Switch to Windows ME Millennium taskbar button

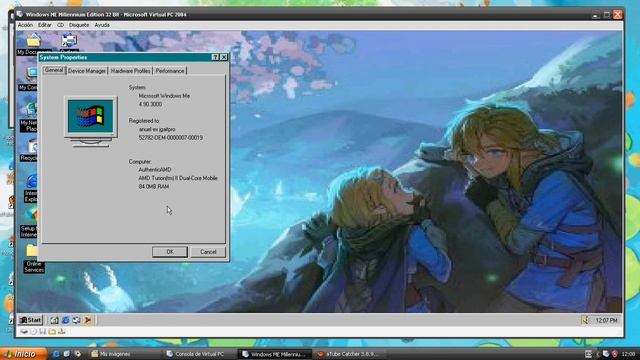[275, 354]
